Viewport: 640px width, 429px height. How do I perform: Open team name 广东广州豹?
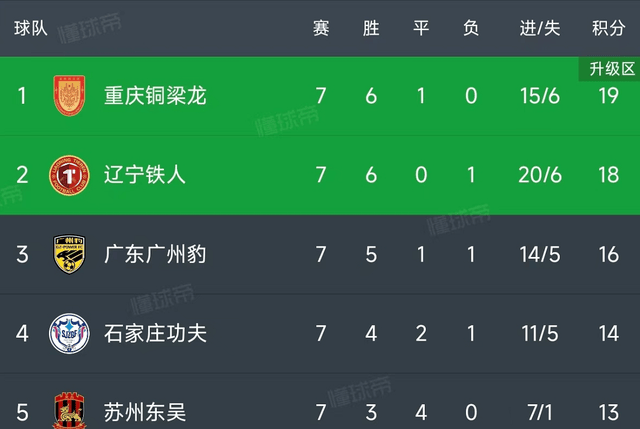155,254
